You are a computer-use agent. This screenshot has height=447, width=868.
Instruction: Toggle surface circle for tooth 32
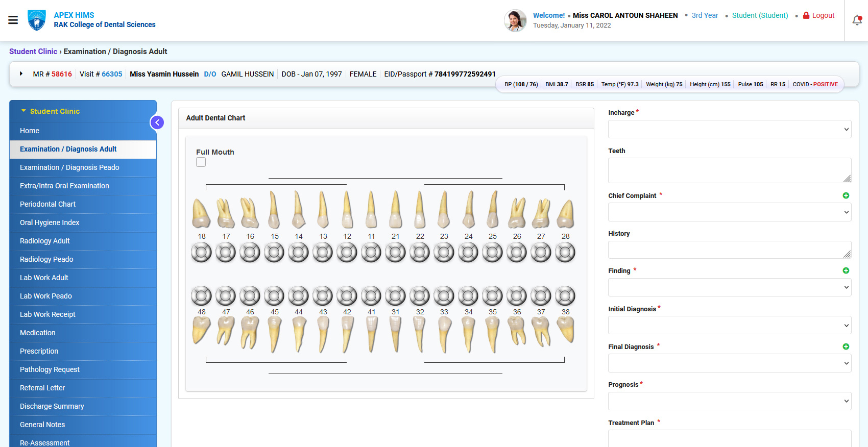pyautogui.click(x=420, y=295)
